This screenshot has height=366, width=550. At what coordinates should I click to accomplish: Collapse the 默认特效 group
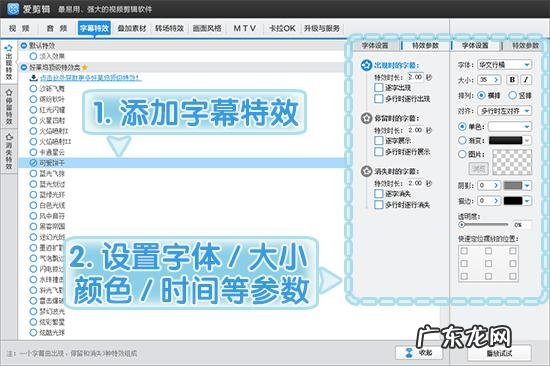pyautogui.click(x=24, y=45)
